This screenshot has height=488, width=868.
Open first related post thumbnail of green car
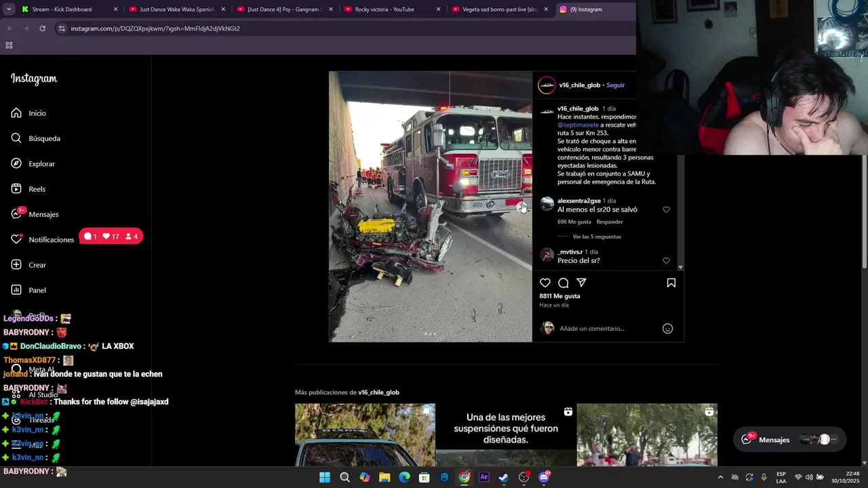pos(365,435)
